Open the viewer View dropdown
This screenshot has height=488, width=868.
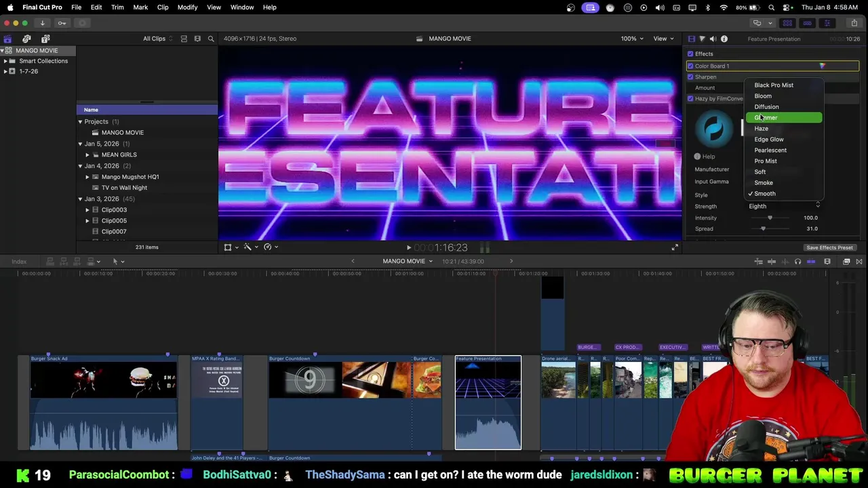663,39
